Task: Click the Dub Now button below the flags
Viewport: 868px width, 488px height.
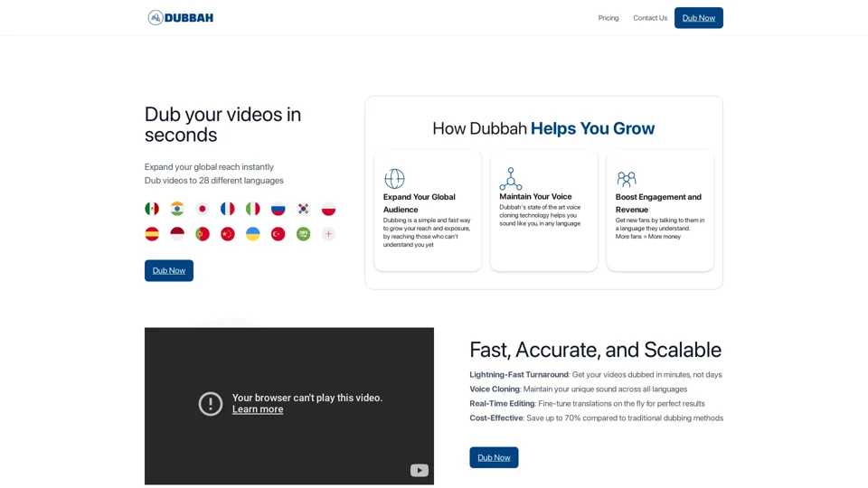Action: (169, 270)
